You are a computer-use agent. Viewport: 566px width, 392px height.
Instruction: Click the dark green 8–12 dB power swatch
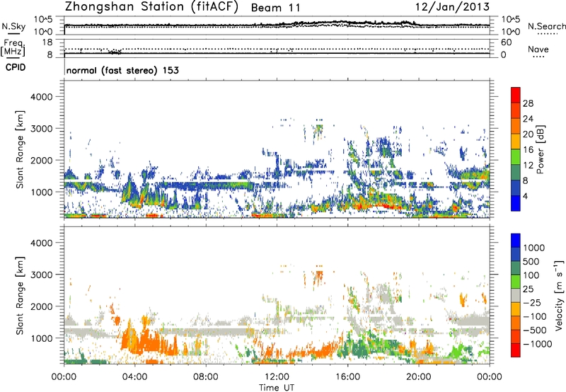516,173
